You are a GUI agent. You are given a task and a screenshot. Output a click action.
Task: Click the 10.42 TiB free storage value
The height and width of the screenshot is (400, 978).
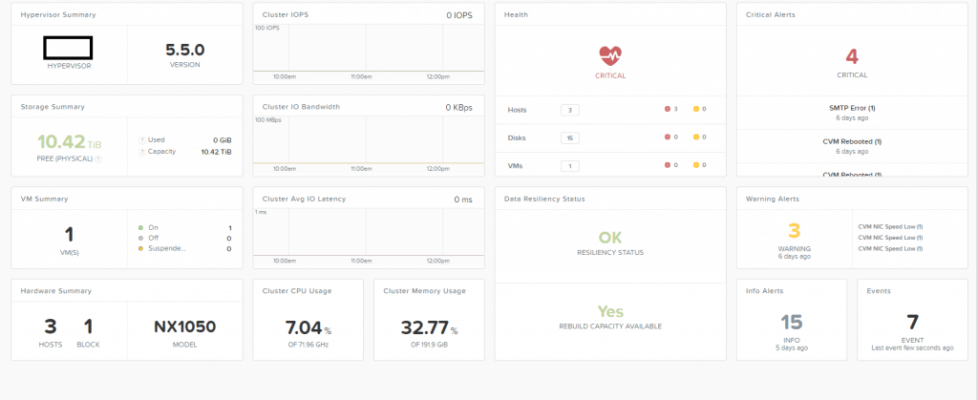tap(69, 142)
